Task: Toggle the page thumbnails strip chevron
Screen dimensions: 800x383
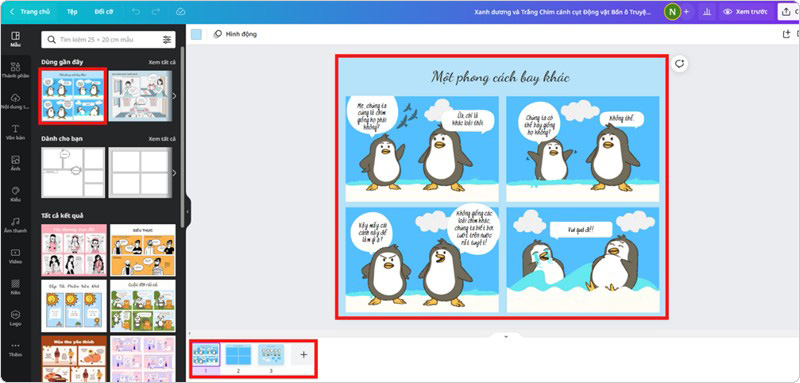Action: point(506,337)
